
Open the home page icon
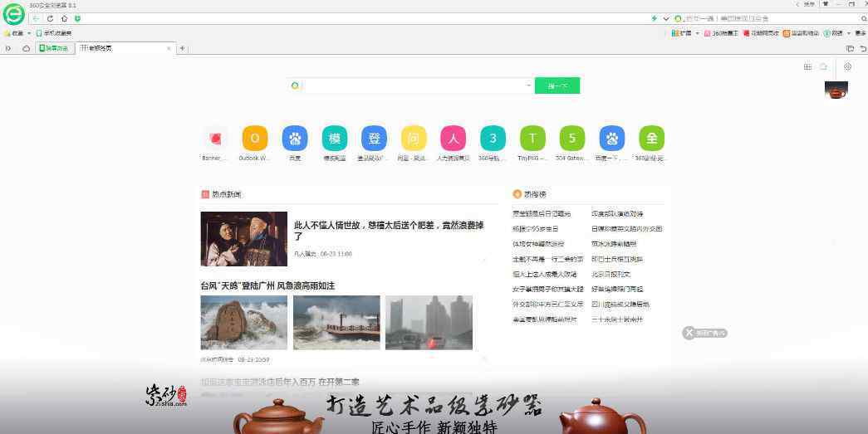[x=64, y=18]
